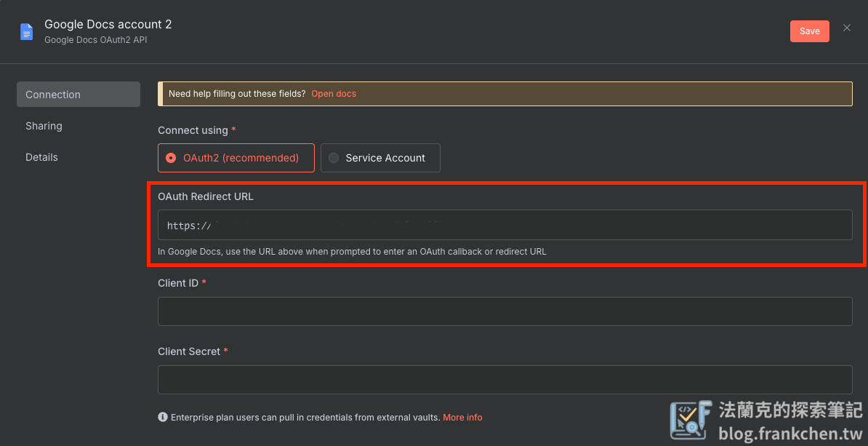Click the credential name Google Docs account 2
Image resolution: width=868 pixels, height=446 pixels.
[108, 25]
